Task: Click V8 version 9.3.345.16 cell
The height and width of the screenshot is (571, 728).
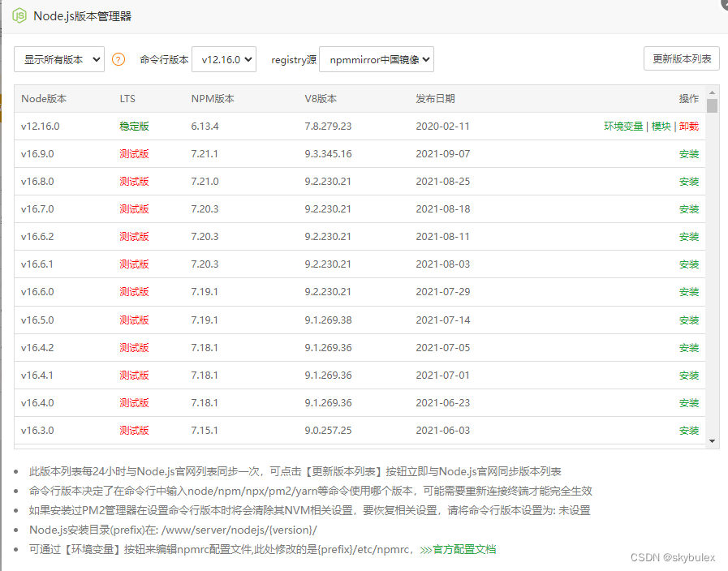Action: coord(328,154)
